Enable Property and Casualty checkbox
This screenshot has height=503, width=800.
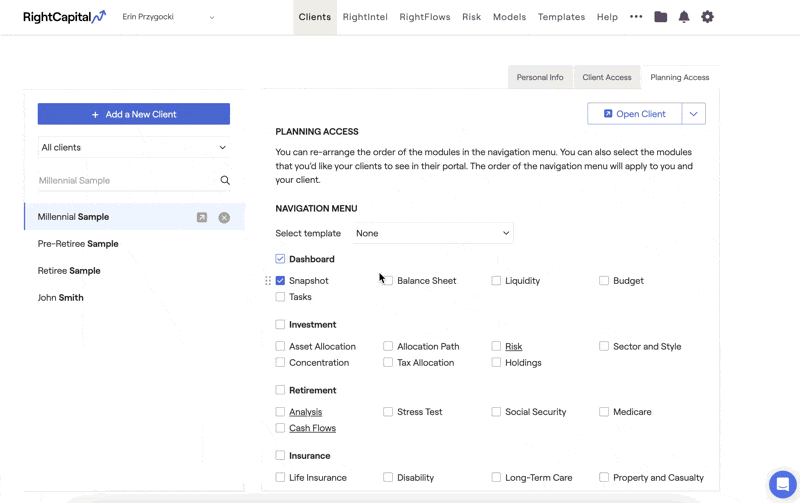(x=604, y=477)
